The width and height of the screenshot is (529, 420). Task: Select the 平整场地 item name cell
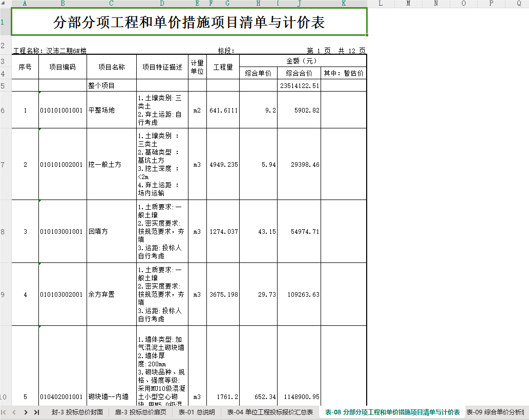pyautogui.click(x=112, y=110)
